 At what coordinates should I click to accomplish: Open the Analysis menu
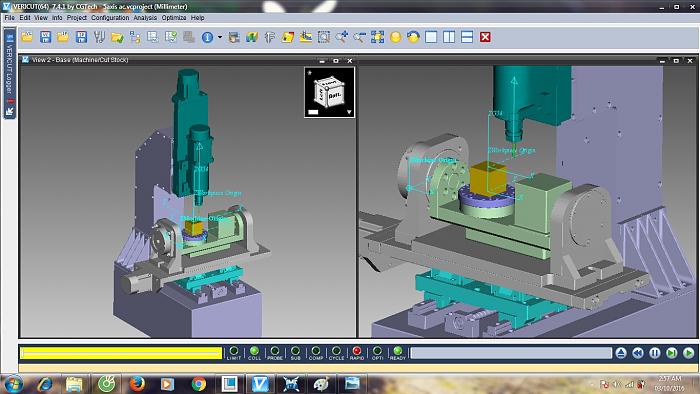pyautogui.click(x=145, y=18)
